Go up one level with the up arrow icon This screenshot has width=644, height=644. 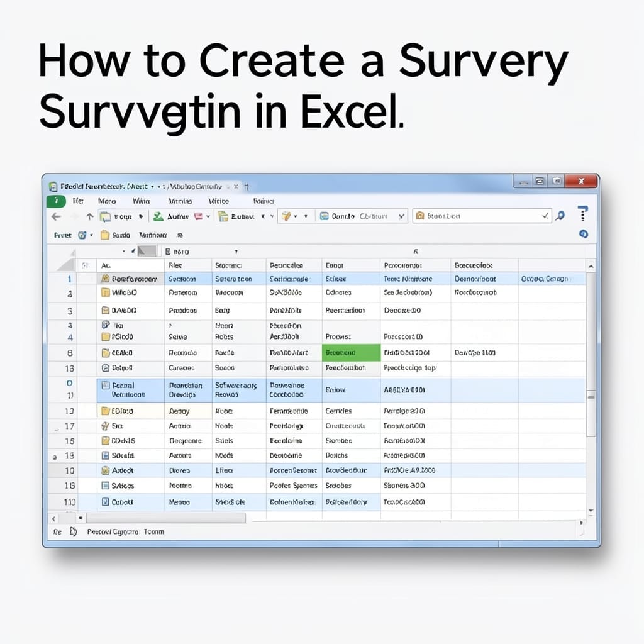89,216
